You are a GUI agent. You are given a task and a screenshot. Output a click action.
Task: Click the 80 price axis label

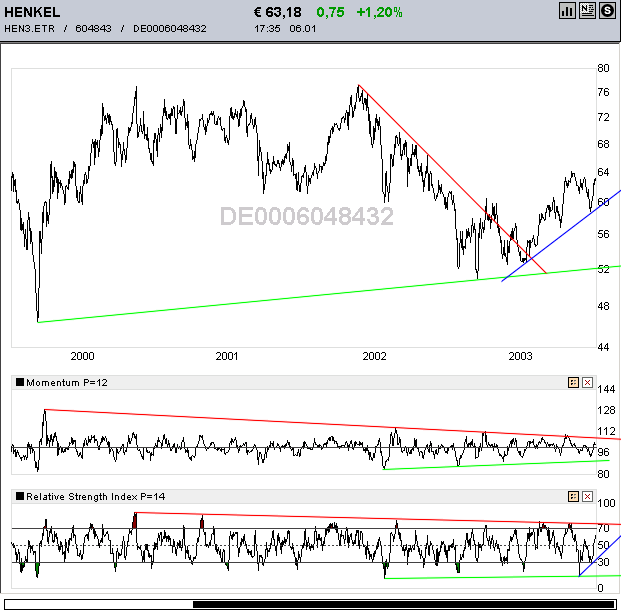coord(603,68)
